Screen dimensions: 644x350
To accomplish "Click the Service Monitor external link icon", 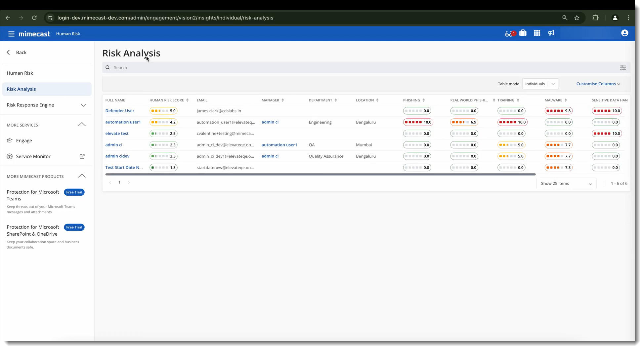I will tap(82, 156).
